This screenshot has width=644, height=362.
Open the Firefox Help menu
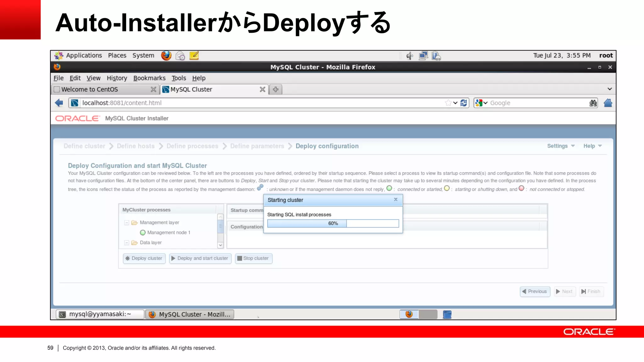pyautogui.click(x=199, y=78)
